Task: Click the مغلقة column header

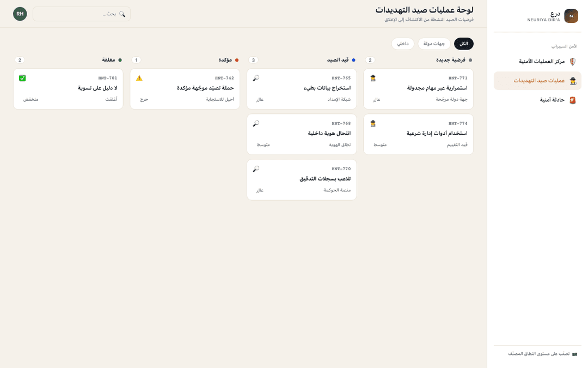Action: pyautogui.click(x=109, y=60)
